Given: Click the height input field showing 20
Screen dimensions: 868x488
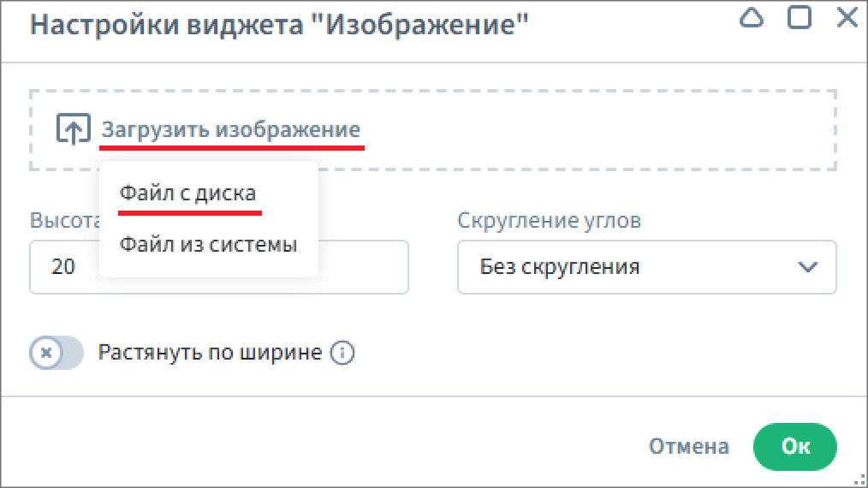Looking at the screenshot, I should point(360,267).
